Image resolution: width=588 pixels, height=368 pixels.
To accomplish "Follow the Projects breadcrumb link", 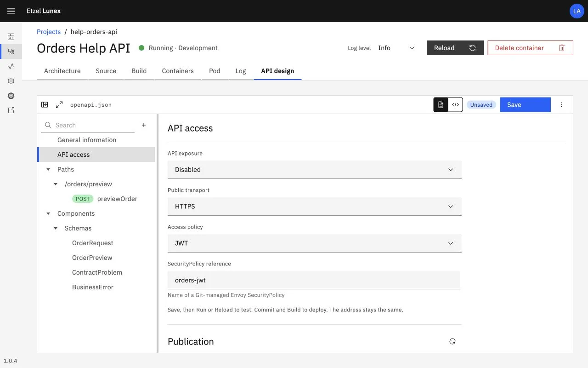I will tap(49, 32).
